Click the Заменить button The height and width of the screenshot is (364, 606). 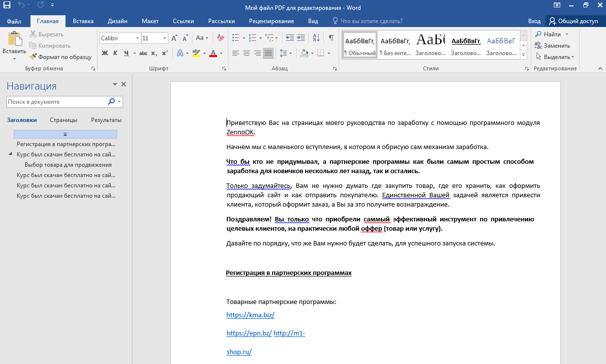[x=552, y=46]
